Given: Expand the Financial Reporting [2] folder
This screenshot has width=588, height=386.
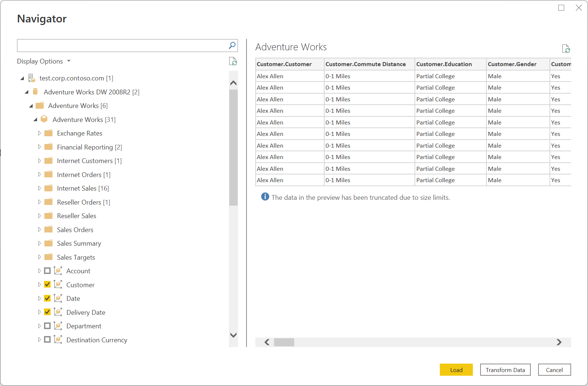Looking at the screenshot, I should [40, 147].
